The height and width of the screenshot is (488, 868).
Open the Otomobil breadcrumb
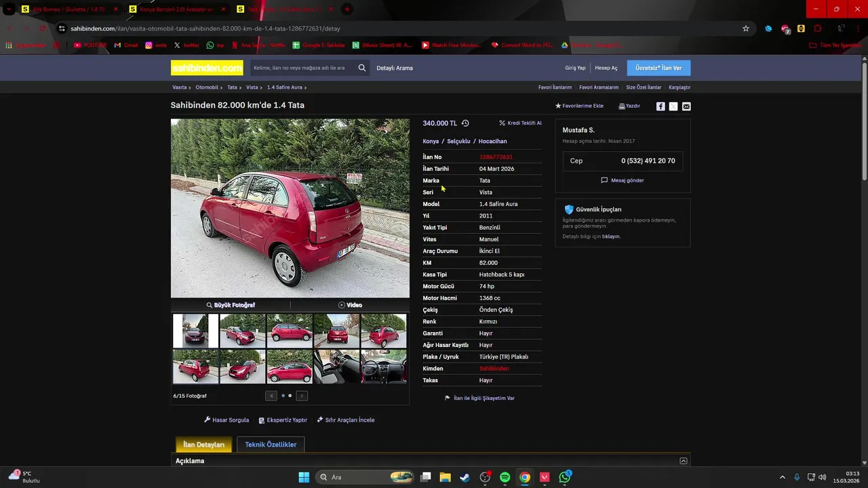[207, 87]
